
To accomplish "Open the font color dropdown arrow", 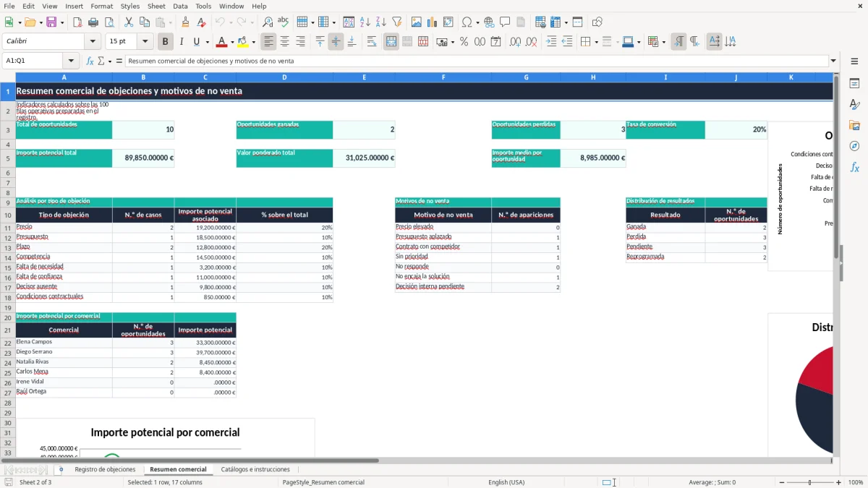I will pyautogui.click(x=232, y=42).
